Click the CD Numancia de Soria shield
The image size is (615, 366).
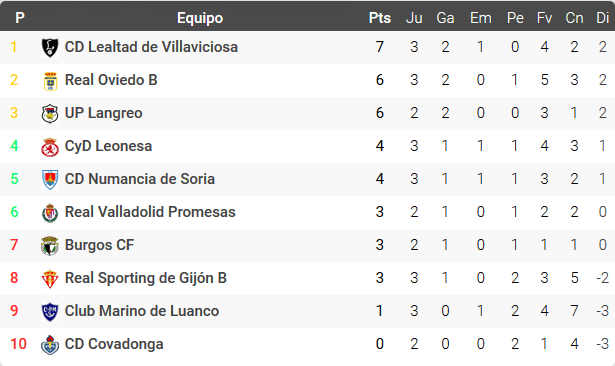coord(50,180)
